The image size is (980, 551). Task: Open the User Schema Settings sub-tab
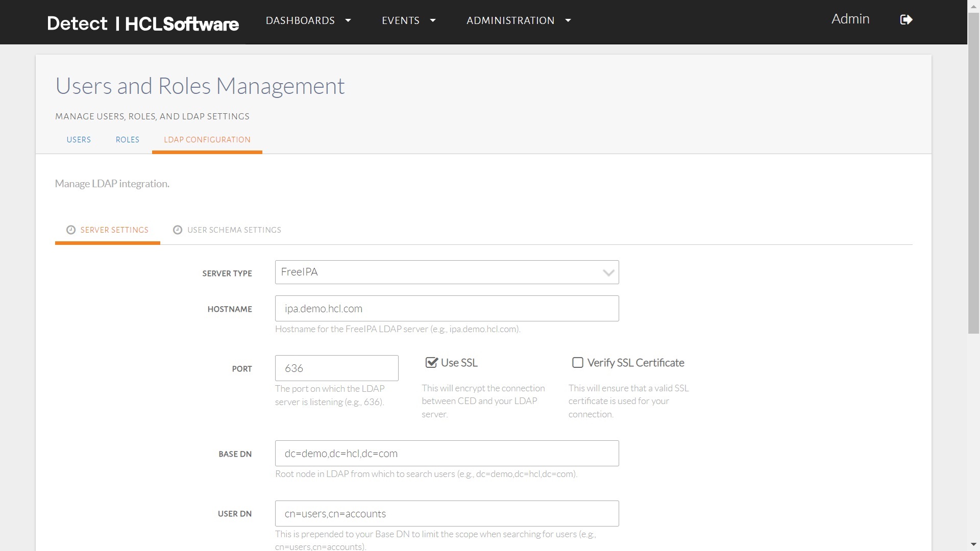(234, 230)
